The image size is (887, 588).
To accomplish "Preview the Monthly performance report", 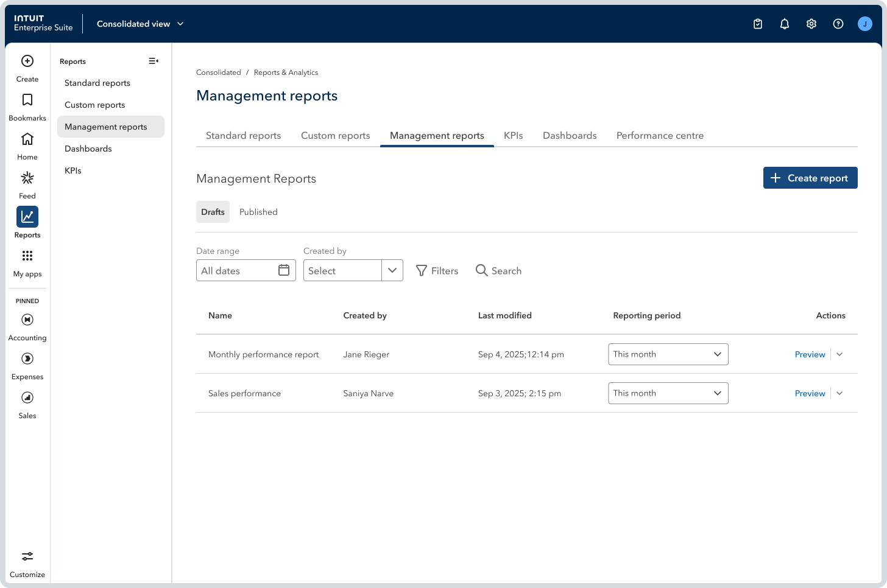I will click(810, 354).
